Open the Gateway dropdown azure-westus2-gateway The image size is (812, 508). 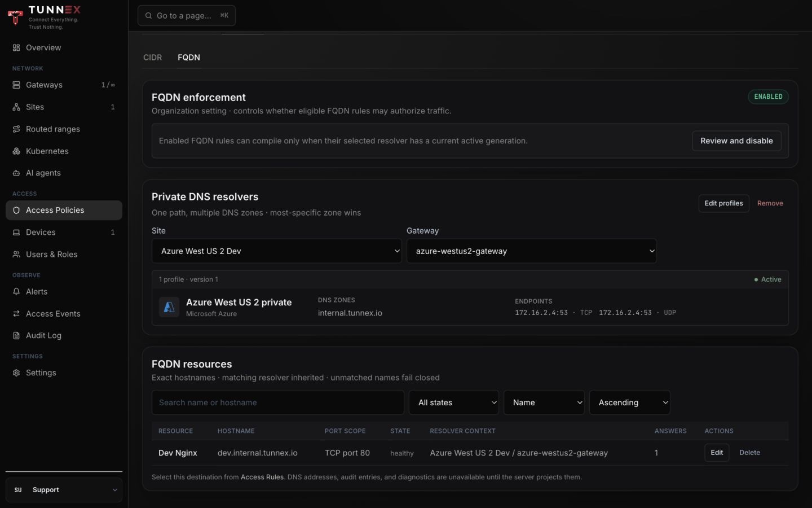pyautogui.click(x=532, y=251)
